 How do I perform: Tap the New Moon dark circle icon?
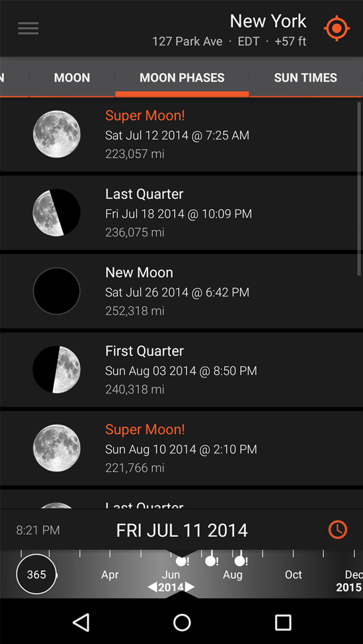click(57, 291)
